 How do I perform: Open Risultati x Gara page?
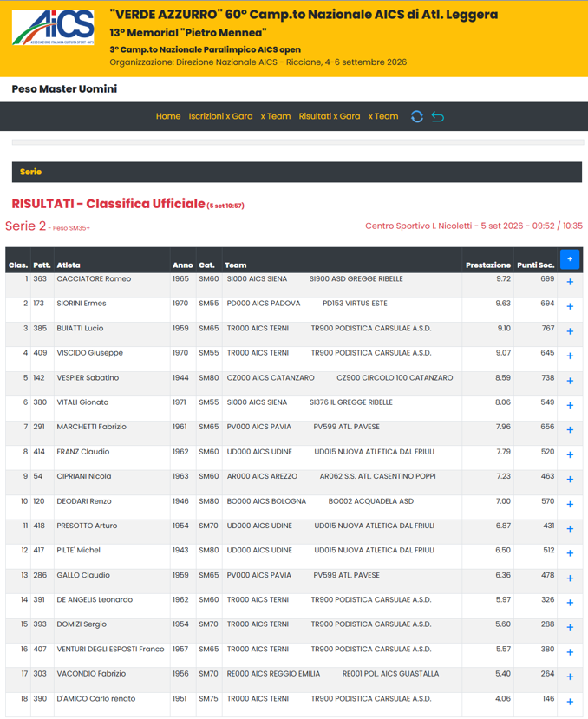(x=330, y=116)
